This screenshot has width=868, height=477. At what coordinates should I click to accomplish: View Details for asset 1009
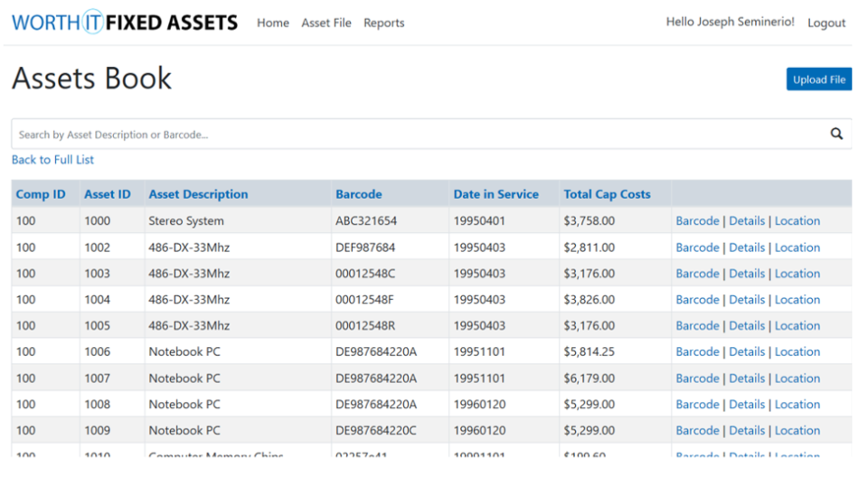coord(746,430)
